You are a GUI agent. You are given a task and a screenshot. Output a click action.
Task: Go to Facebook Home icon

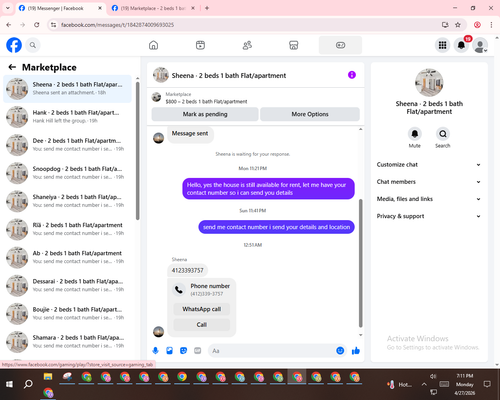point(153,45)
